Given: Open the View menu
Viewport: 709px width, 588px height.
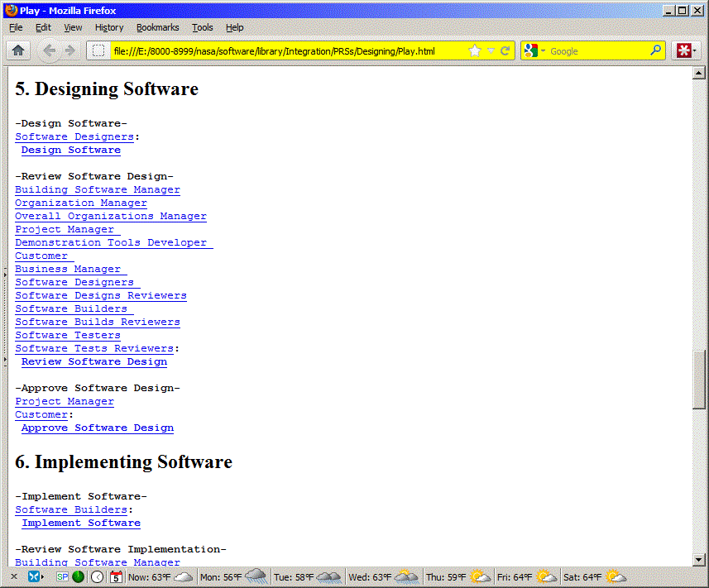Looking at the screenshot, I should pos(73,27).
